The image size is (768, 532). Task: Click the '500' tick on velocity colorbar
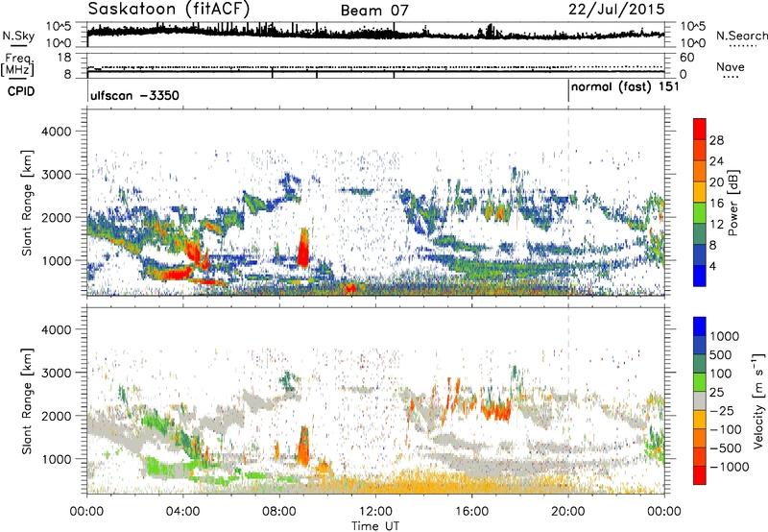721,355
